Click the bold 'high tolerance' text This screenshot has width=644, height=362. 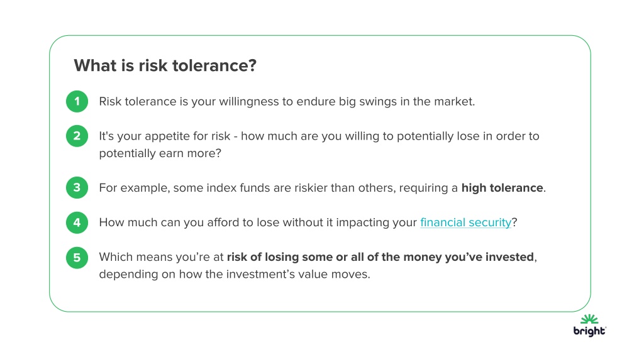[502, 187]
